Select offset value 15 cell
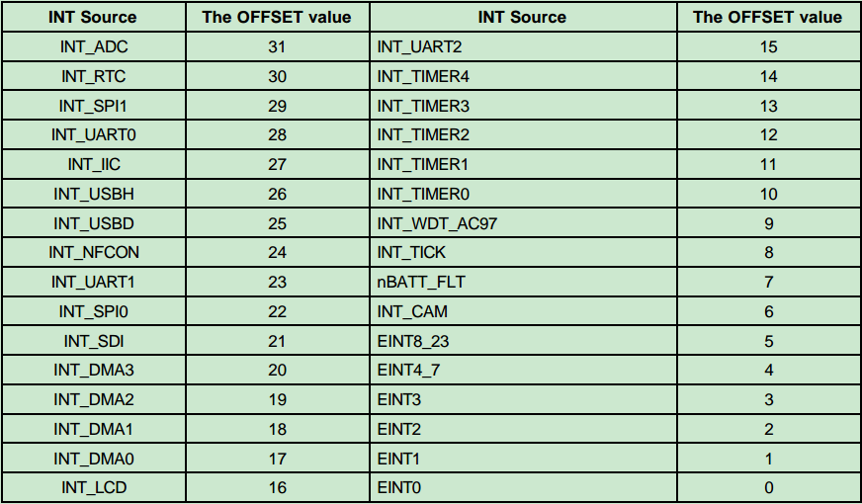Screen dimensions: 862x504 tap(768, 47)
